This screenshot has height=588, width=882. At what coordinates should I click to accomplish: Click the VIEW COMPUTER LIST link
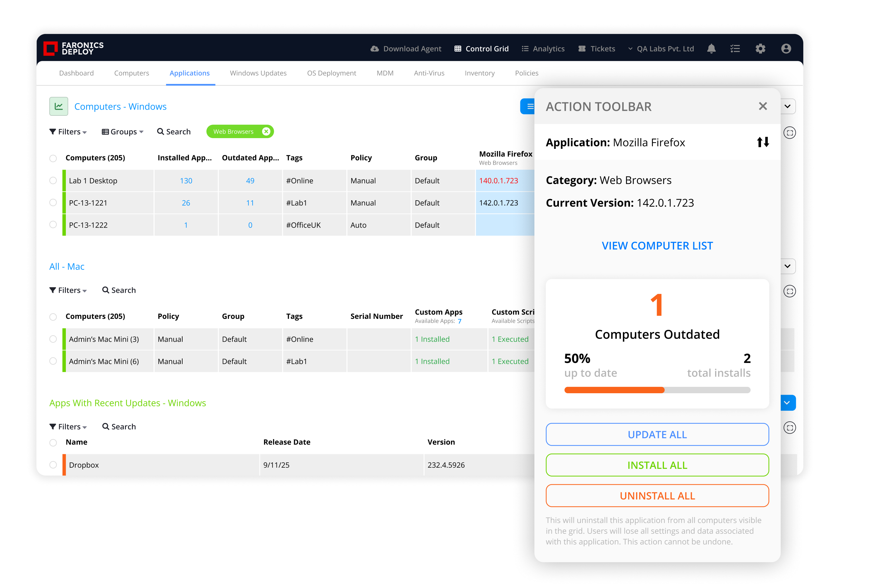657,246
